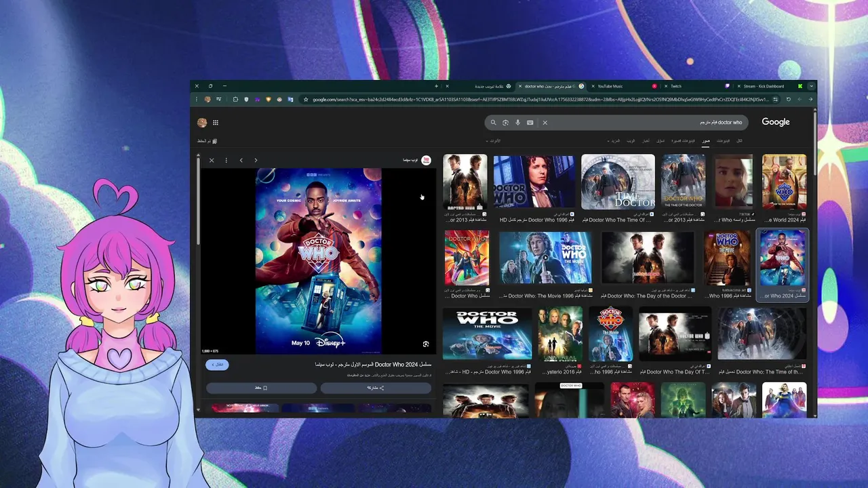Open the browser three-dot menu
The image size is (868, 488).
(197, 100)
